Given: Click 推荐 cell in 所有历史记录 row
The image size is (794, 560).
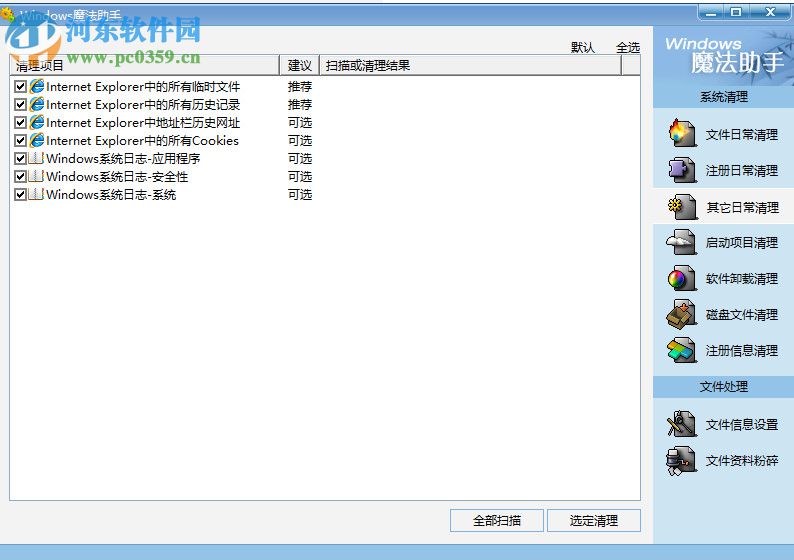Looking at the screenshot, I should [300, 105].
